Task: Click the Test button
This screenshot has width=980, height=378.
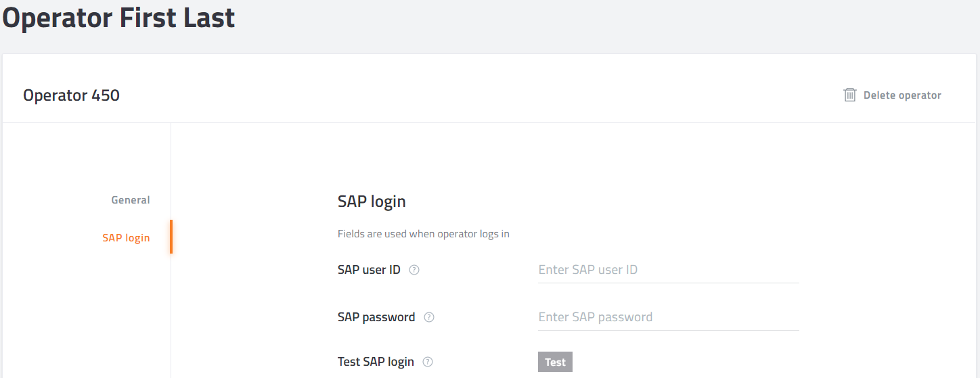Action: tap(555, 362)
